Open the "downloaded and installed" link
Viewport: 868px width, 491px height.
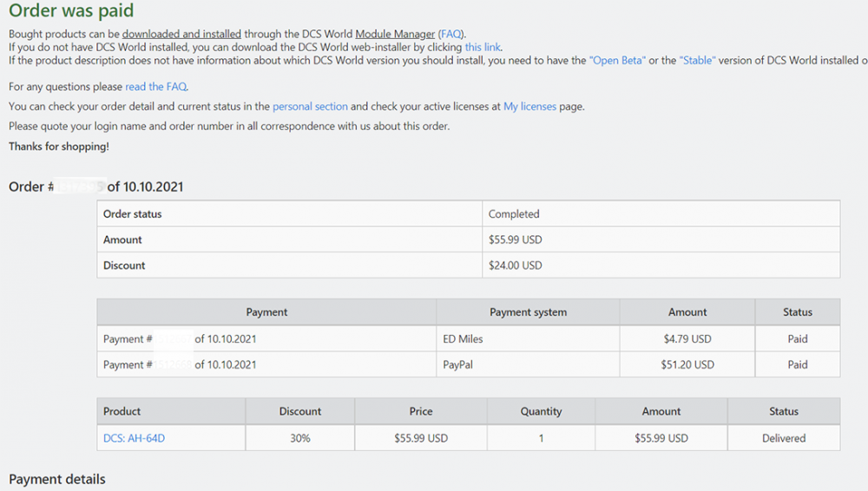(181, 34)
